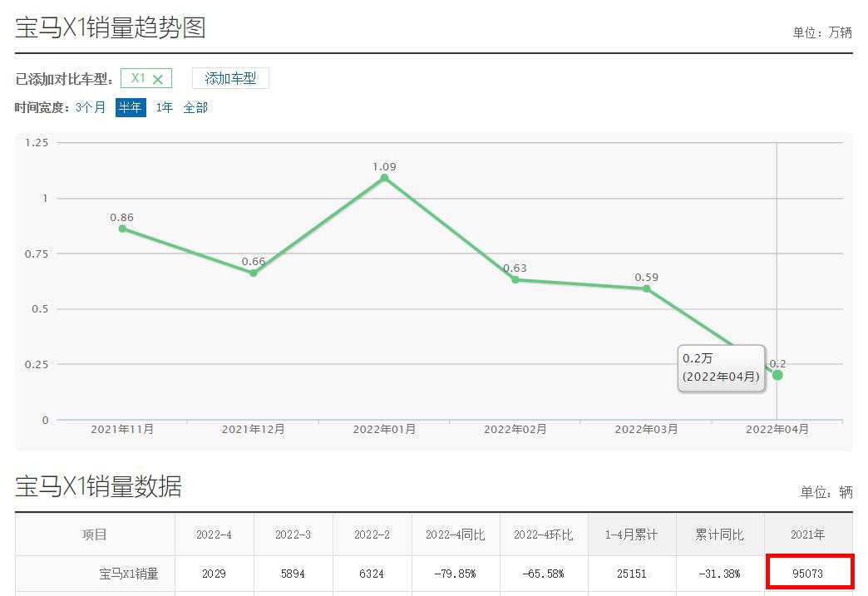
Task: Click the 0.25 y-axis label
Action: point(37,365)
